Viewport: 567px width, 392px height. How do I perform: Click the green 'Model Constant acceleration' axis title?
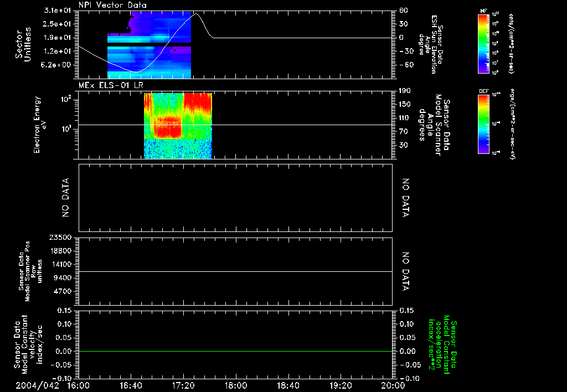tap(443, 344)
